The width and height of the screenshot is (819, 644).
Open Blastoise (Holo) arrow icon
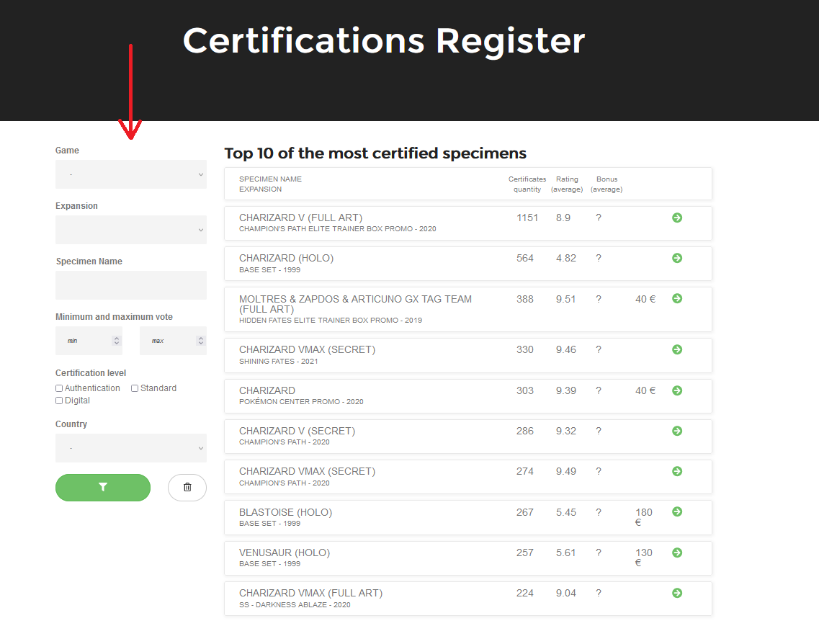677,512
